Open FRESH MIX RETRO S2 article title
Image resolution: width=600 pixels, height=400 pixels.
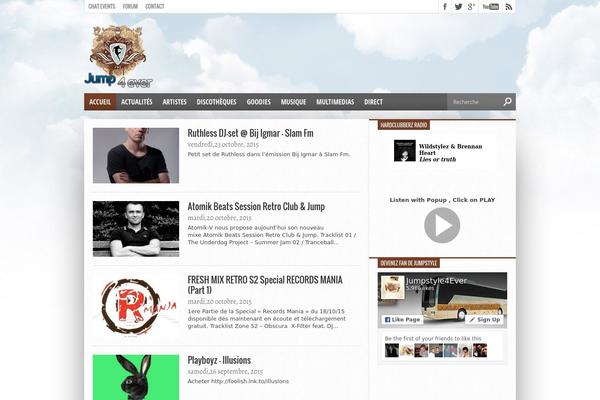pyautogui.click(x=265, y=285)
